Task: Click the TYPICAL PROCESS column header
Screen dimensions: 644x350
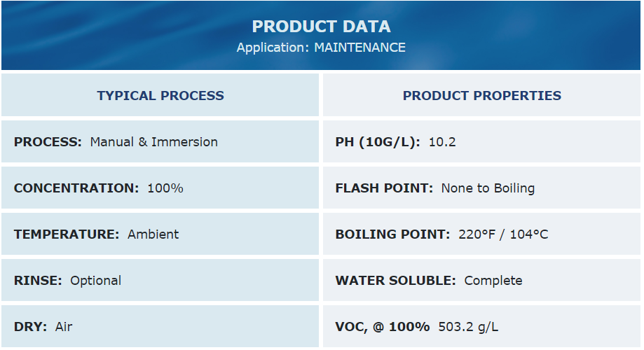Action: (160, 95)
